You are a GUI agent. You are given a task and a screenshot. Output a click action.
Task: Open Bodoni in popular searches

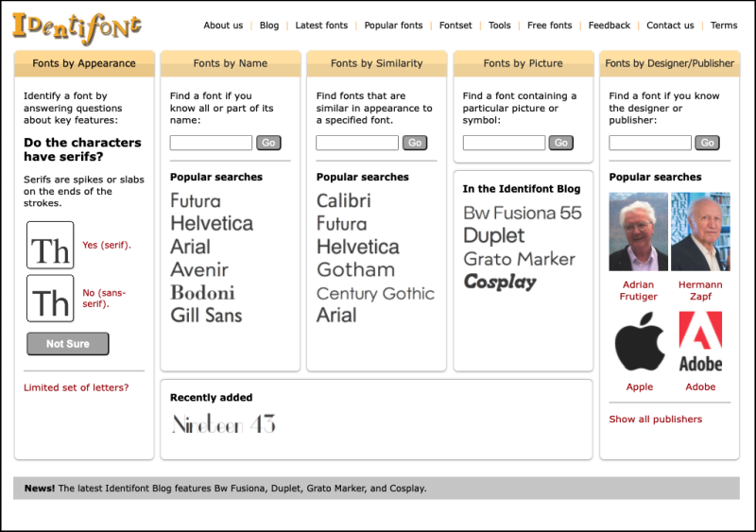point(202,293)
